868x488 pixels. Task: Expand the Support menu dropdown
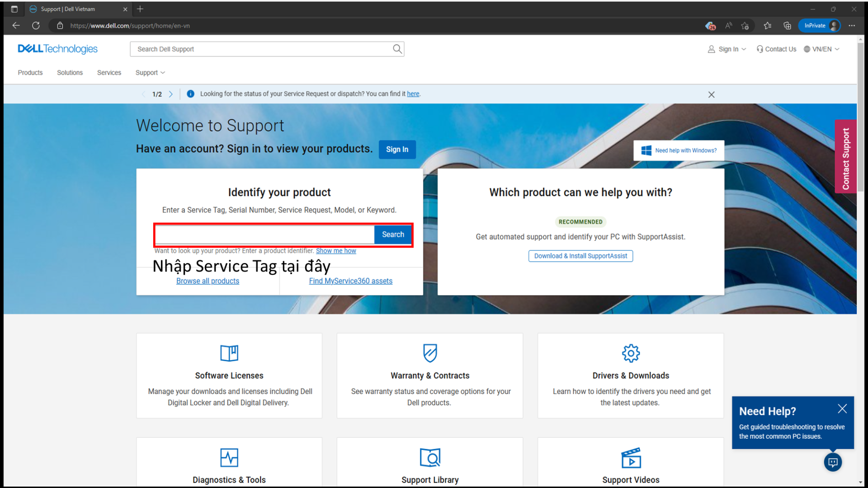150,72
